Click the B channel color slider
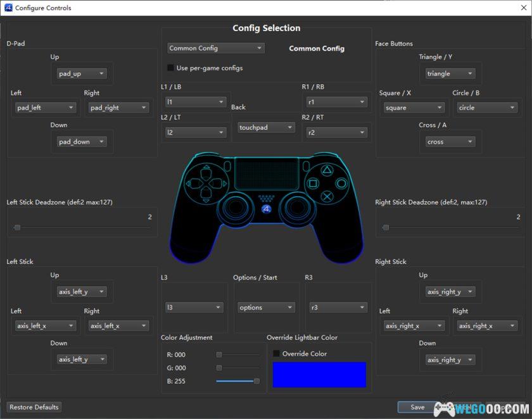The image size is (532, 419). click(x=237, y=381)
